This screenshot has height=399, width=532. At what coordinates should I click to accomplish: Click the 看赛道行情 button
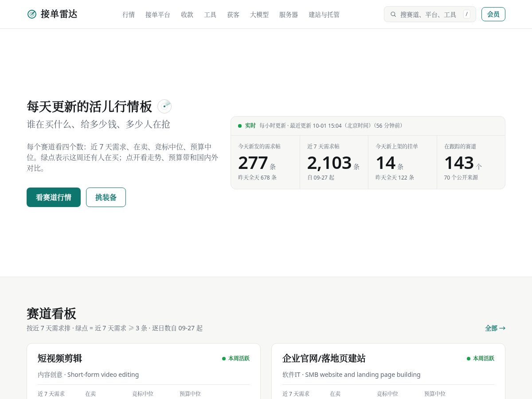54,197
